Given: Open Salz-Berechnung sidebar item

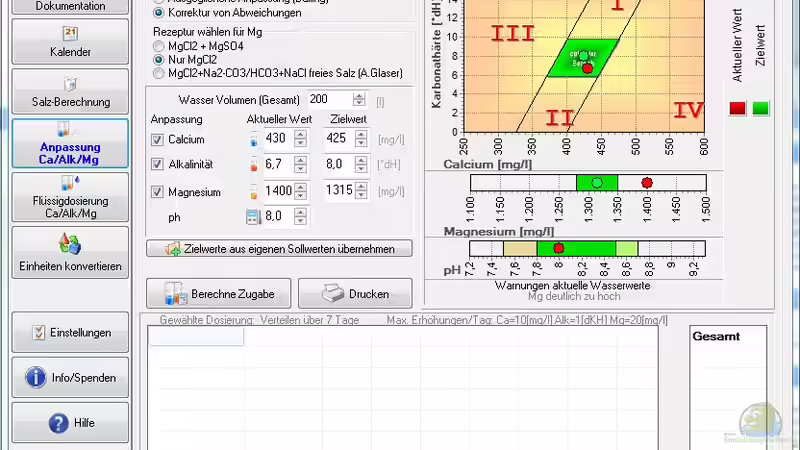Looking at the screenshot, I should tap(70, 92).
